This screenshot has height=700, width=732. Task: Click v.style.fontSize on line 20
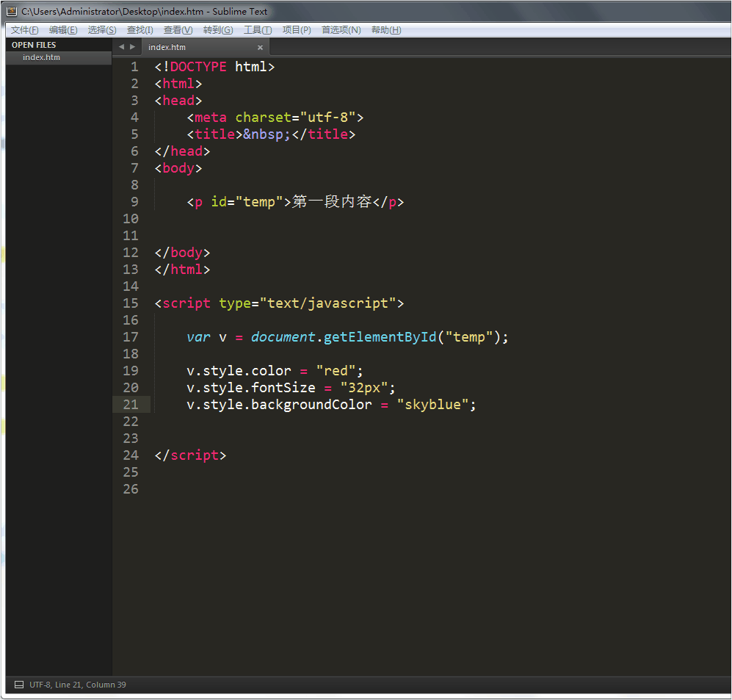pyautogui.click(x=251, y=388)
